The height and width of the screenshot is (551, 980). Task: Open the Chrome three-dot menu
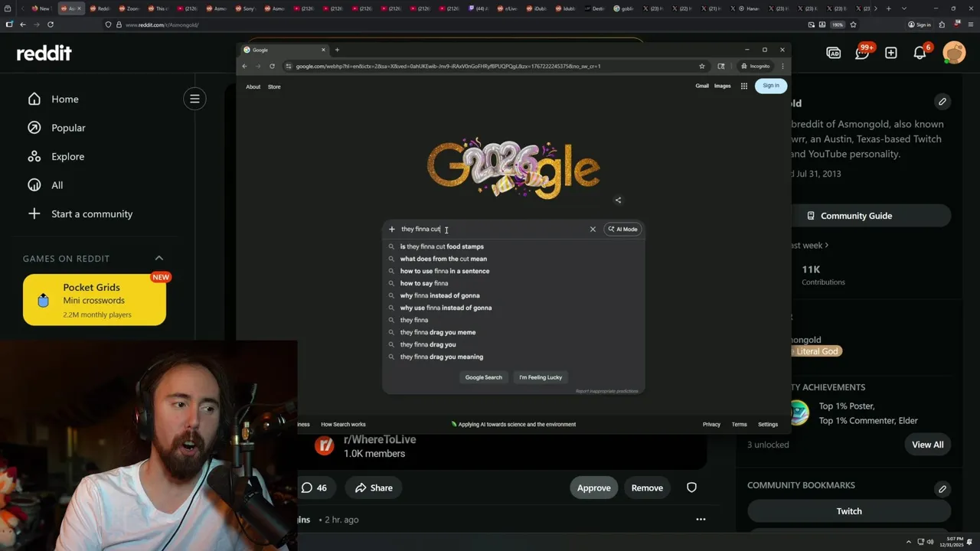[x=782, y=66]
